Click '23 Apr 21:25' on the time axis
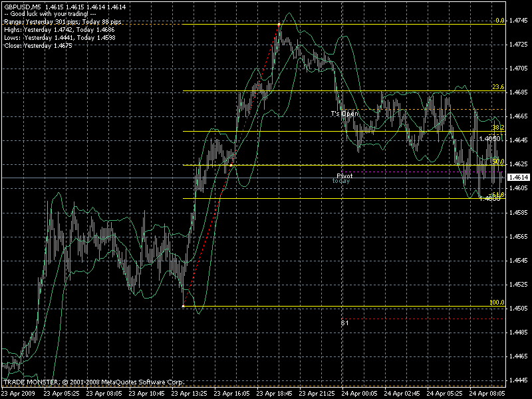Image resolution: width=532 pixels, height=399 pixels. click(x=317, y=394)
